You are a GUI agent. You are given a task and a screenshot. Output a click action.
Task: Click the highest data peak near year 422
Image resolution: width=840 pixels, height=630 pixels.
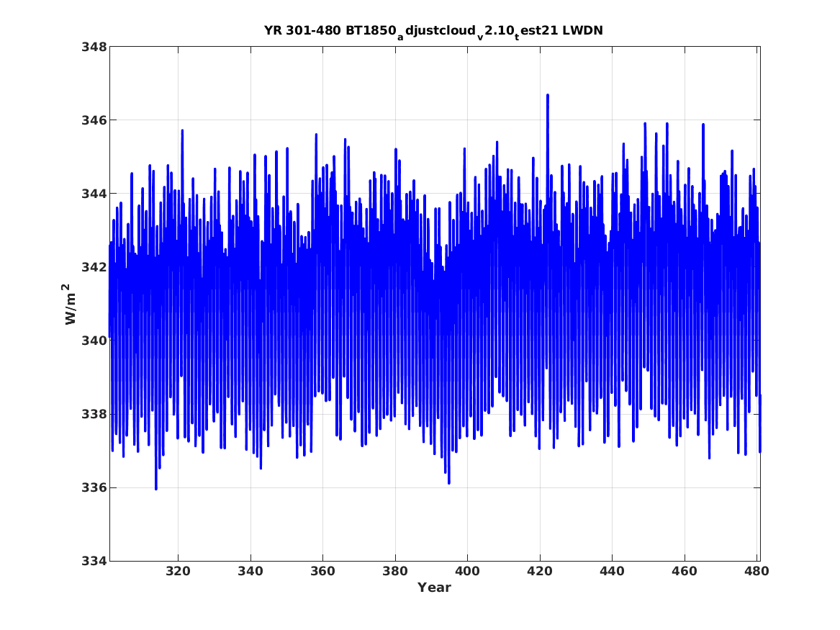[548, 95]
